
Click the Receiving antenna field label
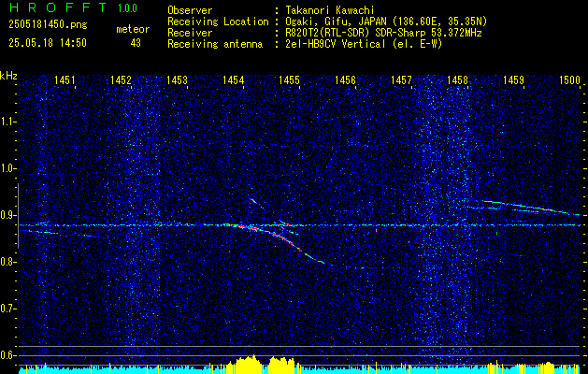pyautogui.click(x=215, y=44)
